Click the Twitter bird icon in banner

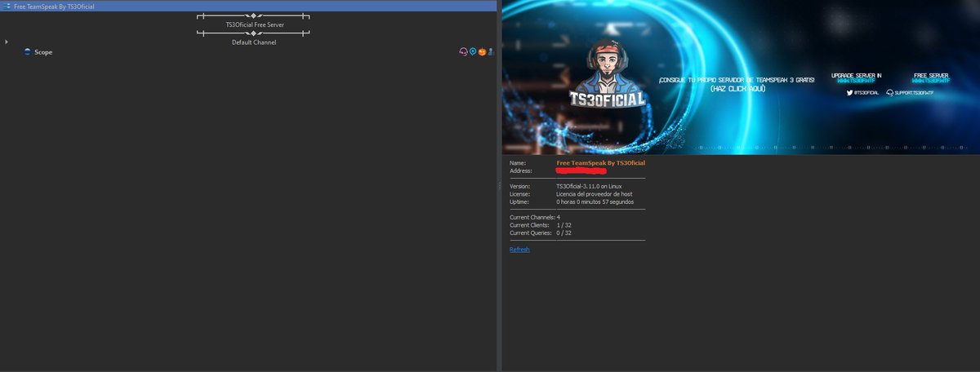850,93
